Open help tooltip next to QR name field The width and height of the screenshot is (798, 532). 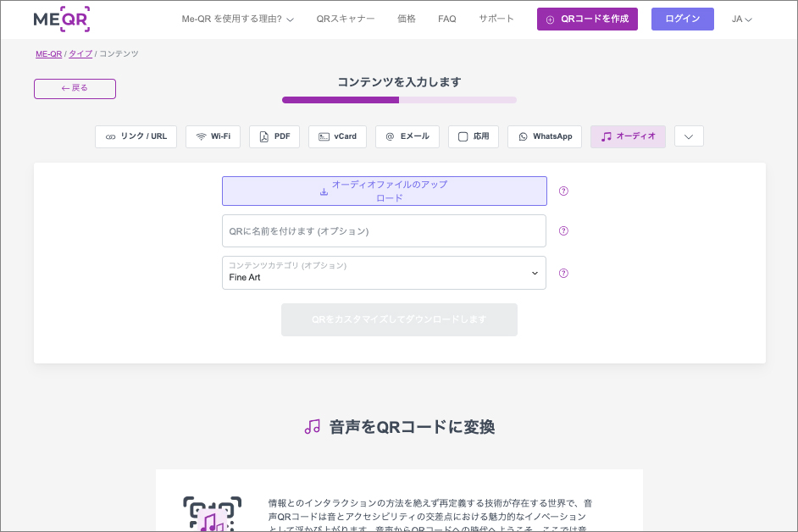pos(563,230)
